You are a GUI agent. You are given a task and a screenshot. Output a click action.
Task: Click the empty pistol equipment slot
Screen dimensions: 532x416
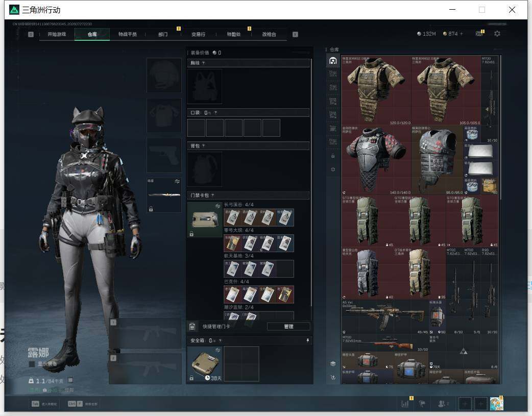[164, 155]
